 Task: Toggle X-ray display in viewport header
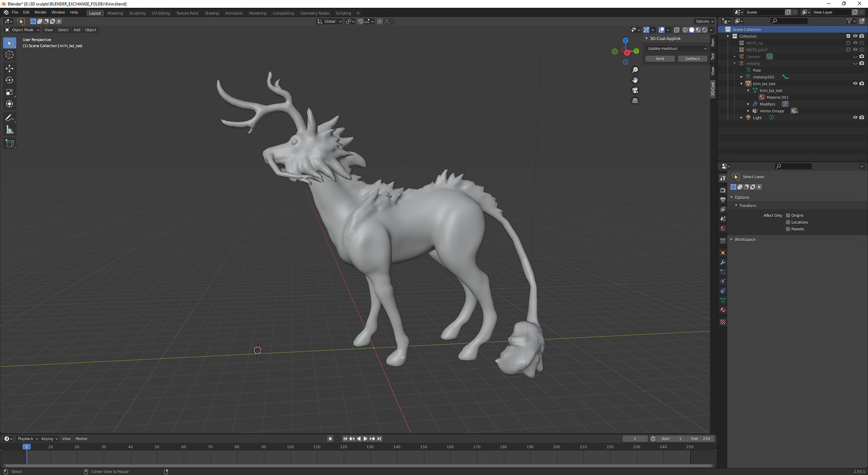677,30
